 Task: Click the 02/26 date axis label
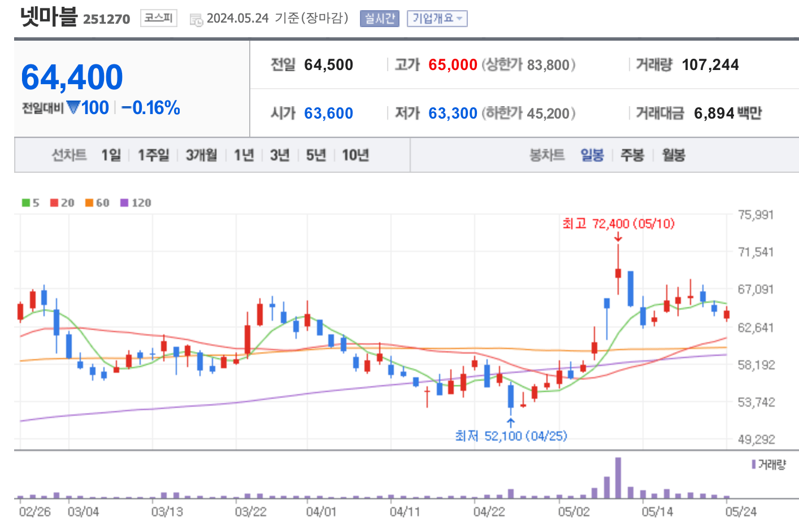[34, 512]
